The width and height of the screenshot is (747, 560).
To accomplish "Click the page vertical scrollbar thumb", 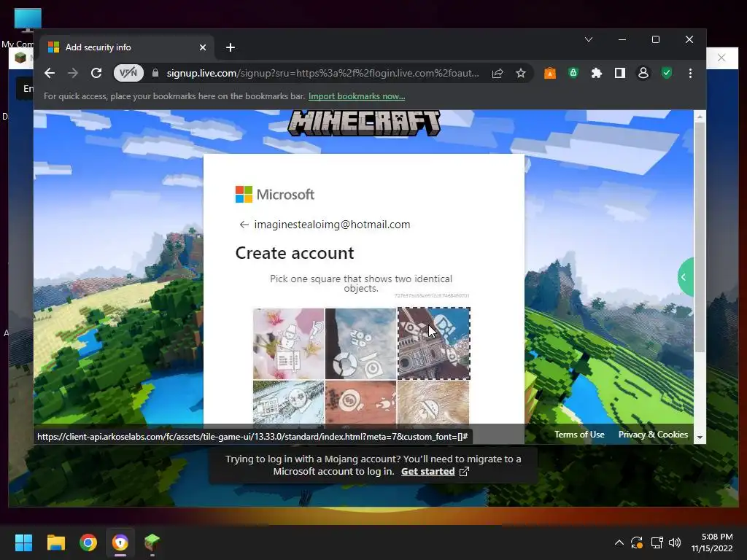I will (x=700, y=238).
